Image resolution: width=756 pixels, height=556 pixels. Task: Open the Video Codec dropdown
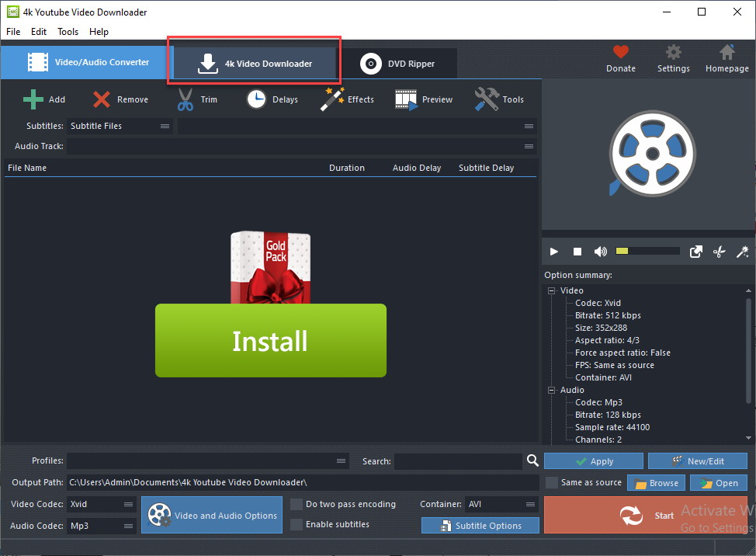point(102,504)
